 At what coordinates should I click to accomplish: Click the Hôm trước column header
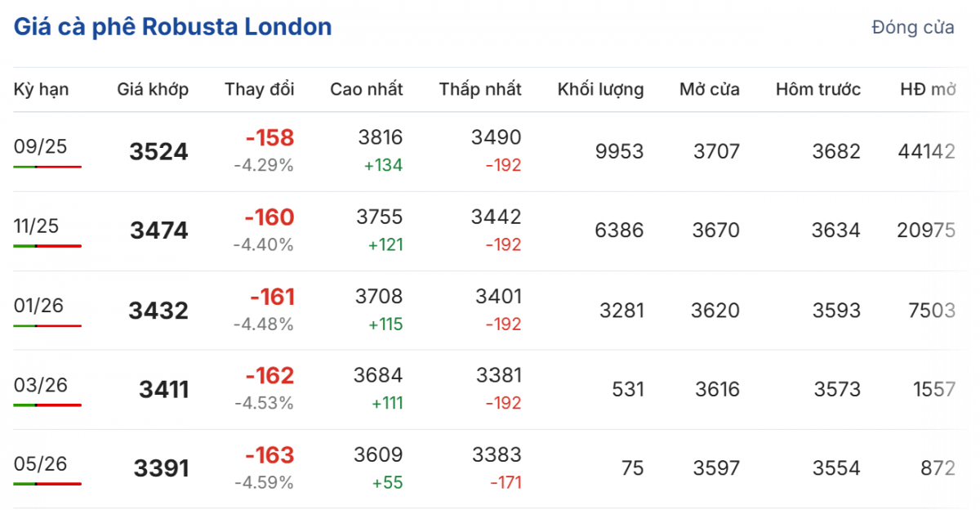pos(818,89)
